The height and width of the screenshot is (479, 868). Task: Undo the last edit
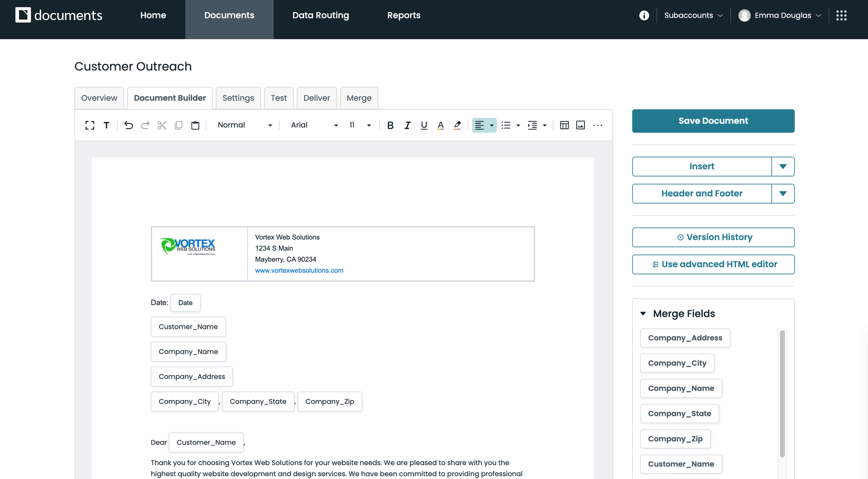click(129, 125)
